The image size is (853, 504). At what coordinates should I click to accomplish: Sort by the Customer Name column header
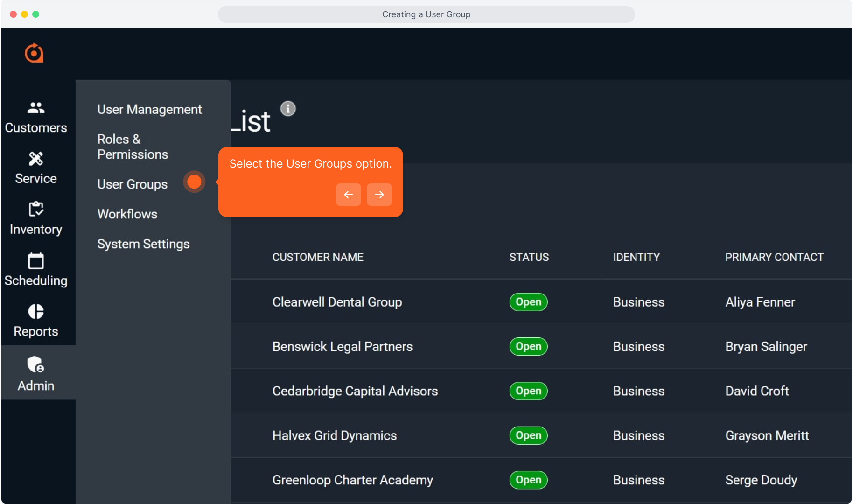click(x=318, y=257)
